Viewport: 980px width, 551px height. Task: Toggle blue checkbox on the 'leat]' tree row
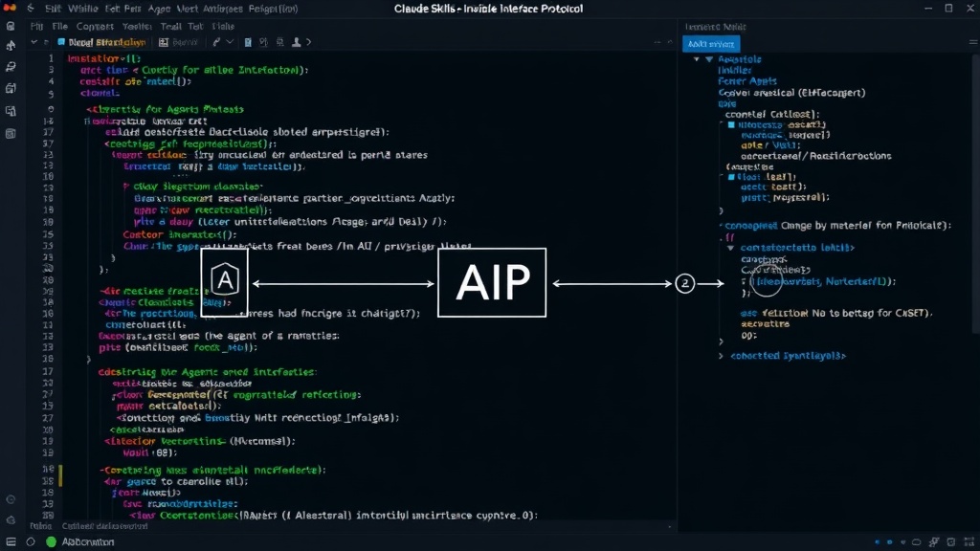(x=731, y=177)
